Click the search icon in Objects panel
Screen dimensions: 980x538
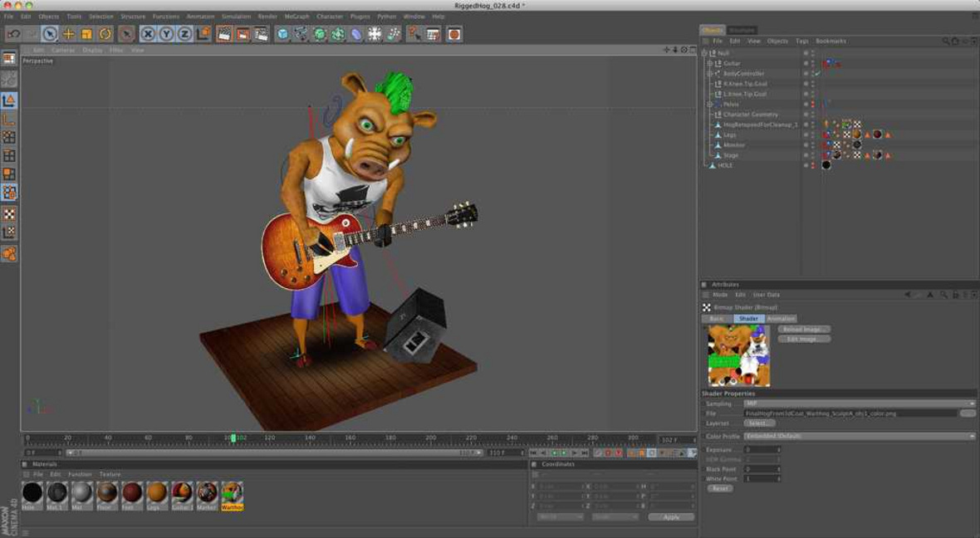946,41
